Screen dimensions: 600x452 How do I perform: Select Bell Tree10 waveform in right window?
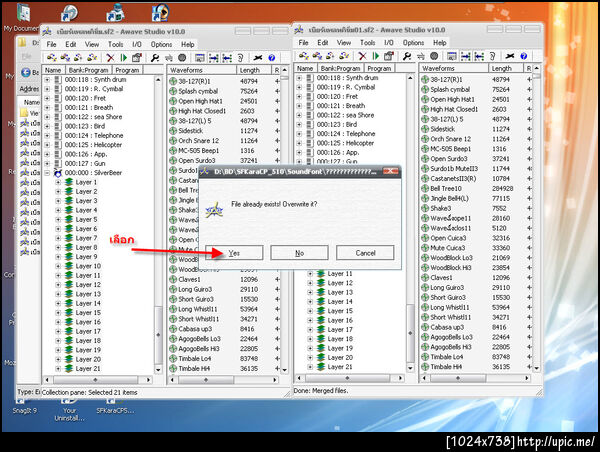coord(445,189)
